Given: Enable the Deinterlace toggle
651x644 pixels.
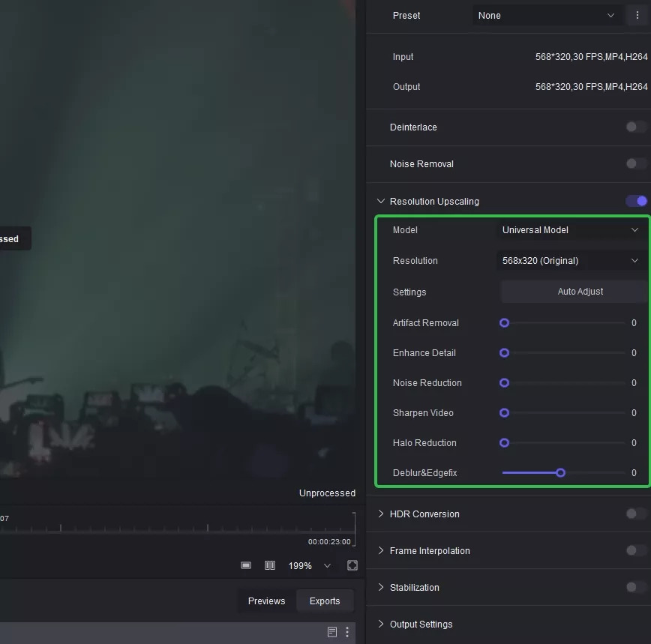Looking at the screenshot, I should click(636, 127).
